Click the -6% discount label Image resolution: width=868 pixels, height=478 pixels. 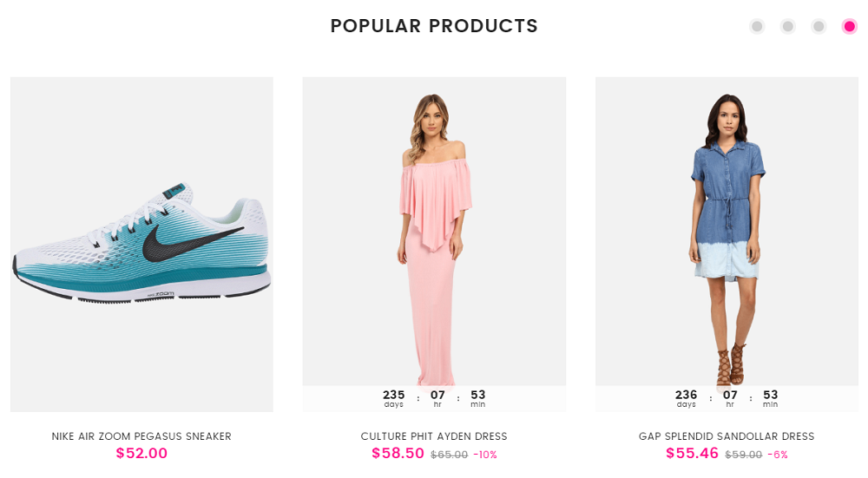tap(778, 455)
